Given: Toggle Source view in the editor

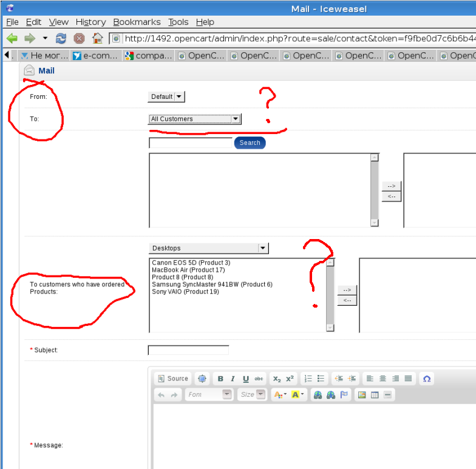Looking at the screenshot, I should tap(174, 379).
